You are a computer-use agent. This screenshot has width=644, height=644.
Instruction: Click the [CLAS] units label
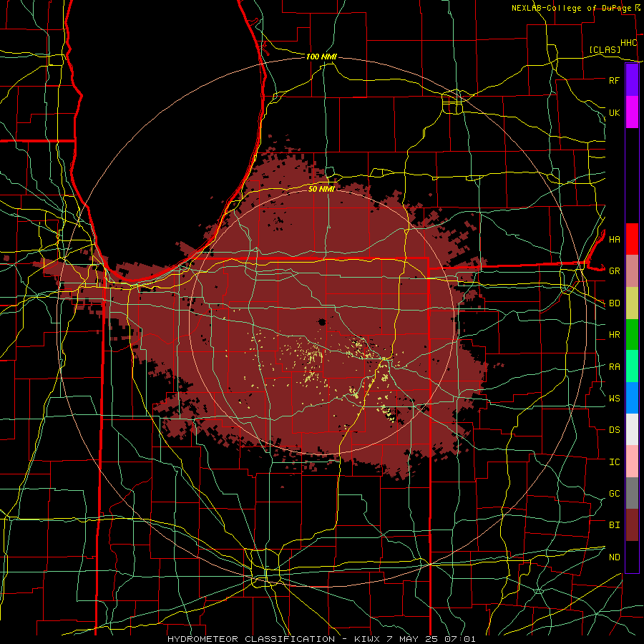tap(605, 49)
